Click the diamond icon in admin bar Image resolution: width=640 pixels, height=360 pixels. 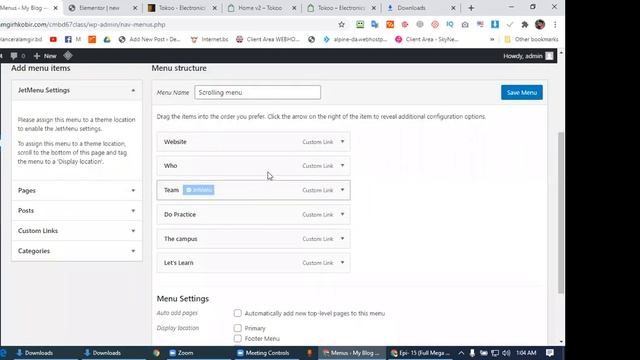pos(68,56)
